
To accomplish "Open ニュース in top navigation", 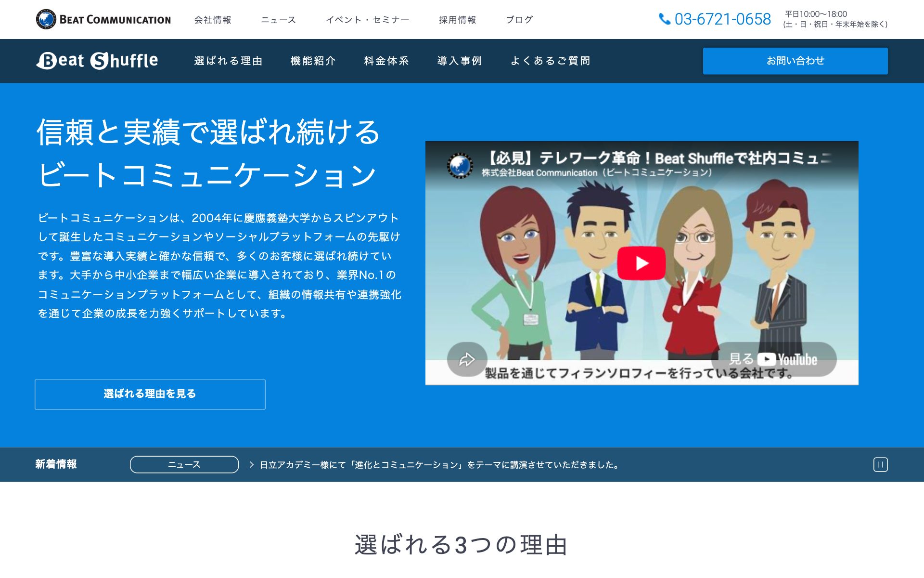I will pyautogui.click(x=279, y=20).
